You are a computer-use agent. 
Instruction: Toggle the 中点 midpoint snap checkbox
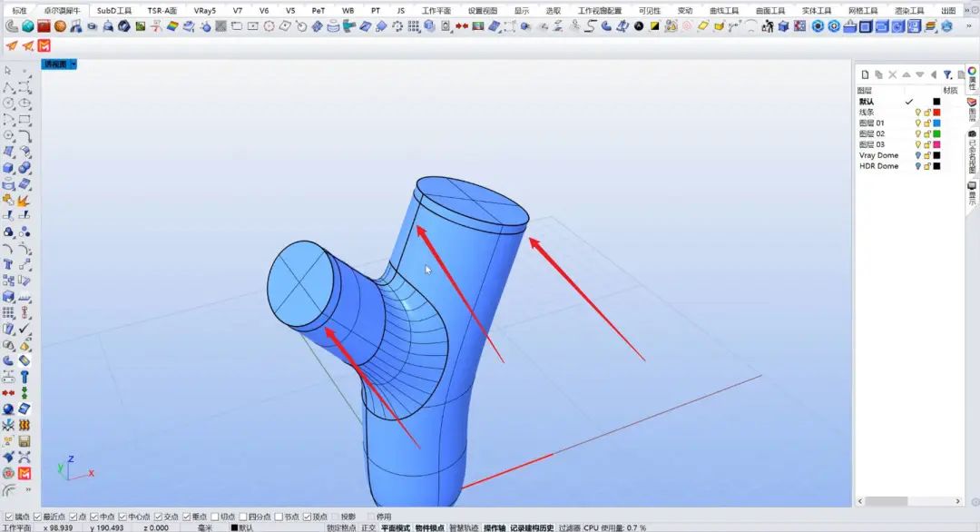96,517
